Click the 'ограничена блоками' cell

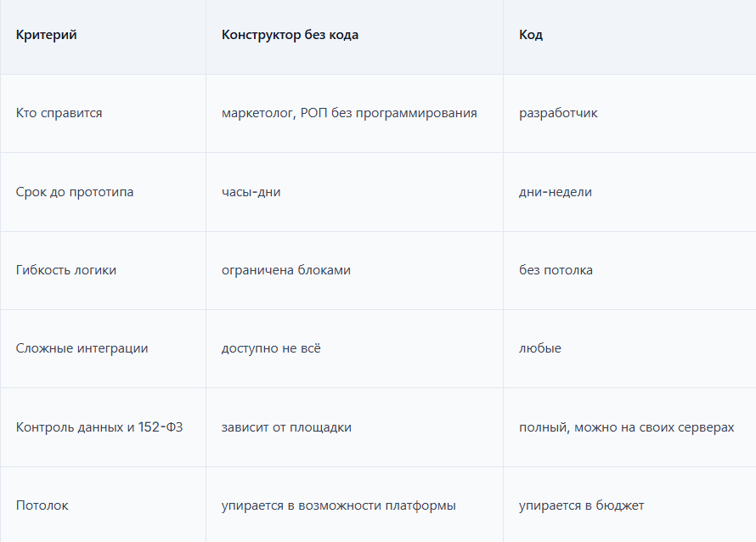[286, 270]
